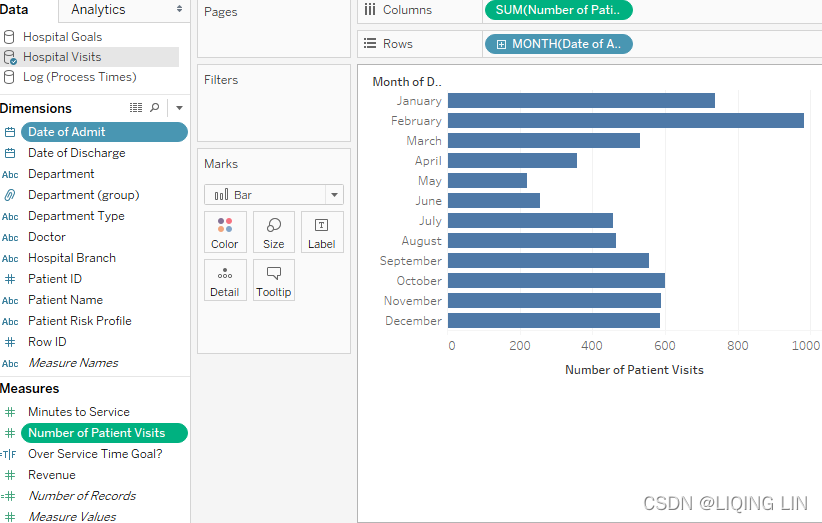This screenshot has width=822, height=523.
Task: Select the Department Type dimension
Action: (x=77, y=216)
